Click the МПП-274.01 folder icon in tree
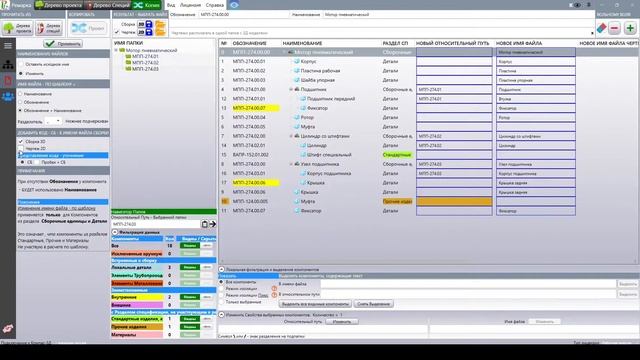640x360 pixels. [x=129, y=56]
